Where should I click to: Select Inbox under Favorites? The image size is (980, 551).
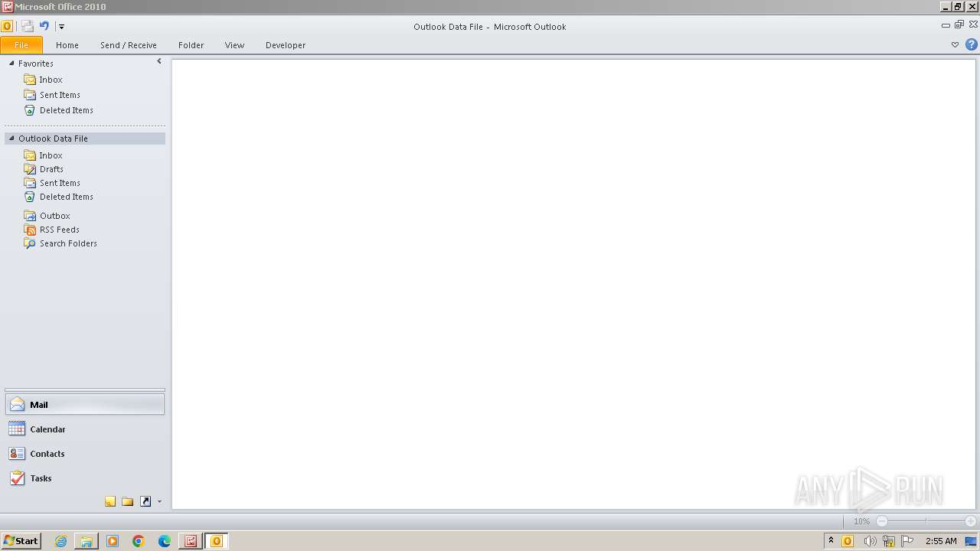[x=51, y=80]
